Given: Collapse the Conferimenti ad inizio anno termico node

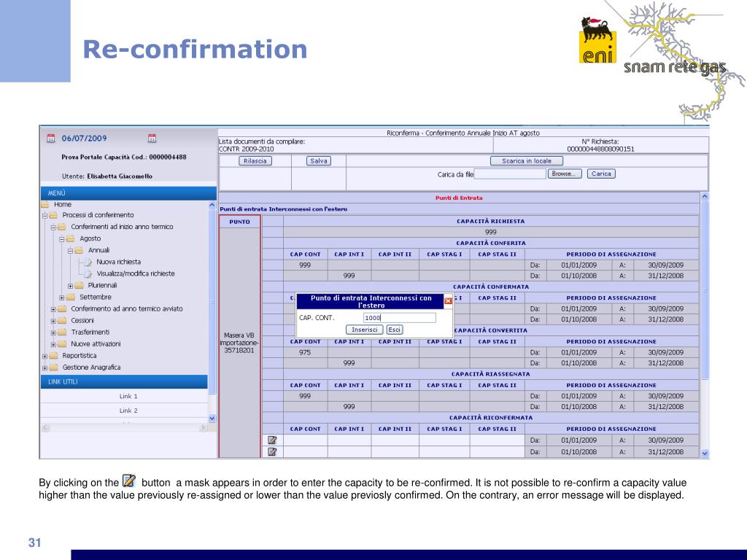Looking at the screenshot, I should pyautogui.click(x=53, y=227).
